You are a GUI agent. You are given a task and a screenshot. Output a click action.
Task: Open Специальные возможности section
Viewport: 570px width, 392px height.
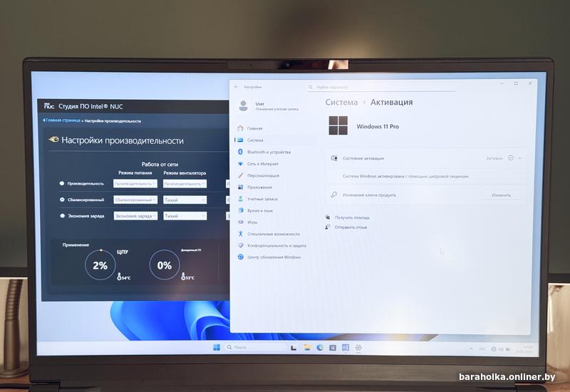[x=276, y=234]
